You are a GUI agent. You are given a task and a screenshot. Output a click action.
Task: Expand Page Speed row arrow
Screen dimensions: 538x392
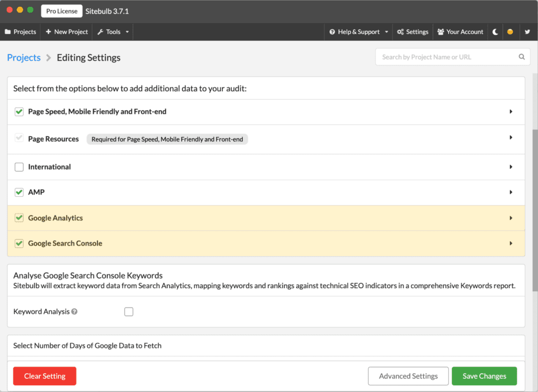point(511,112)
